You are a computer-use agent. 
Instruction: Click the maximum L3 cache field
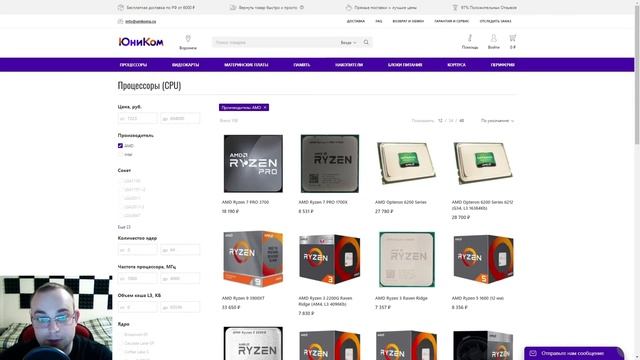tap(180, 307)
